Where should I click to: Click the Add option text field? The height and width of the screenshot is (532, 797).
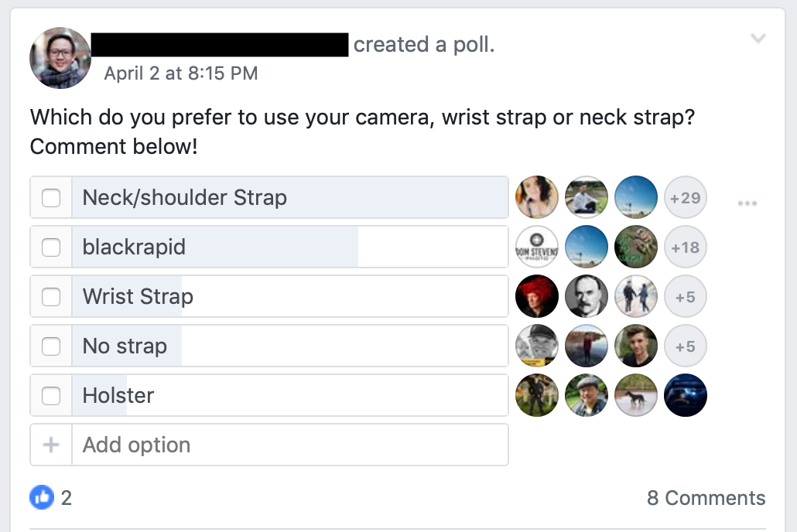(289, 445)
